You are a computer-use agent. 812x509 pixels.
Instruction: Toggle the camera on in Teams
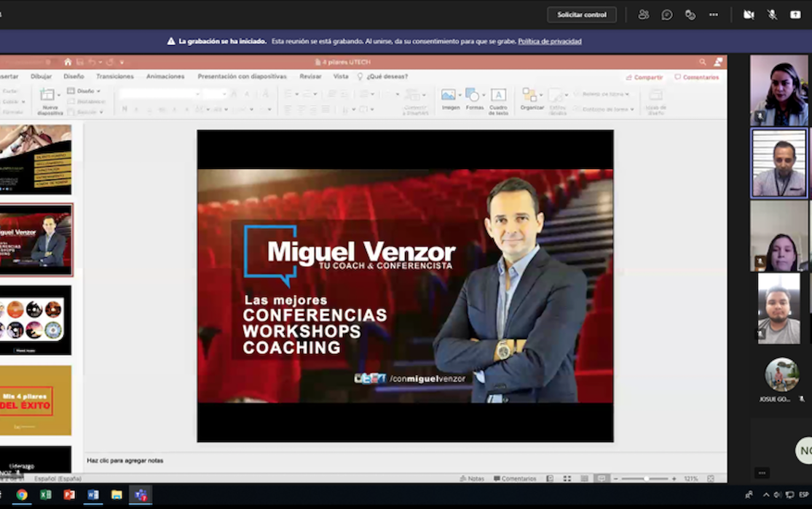pyautogui.click(x=749, y=15)
